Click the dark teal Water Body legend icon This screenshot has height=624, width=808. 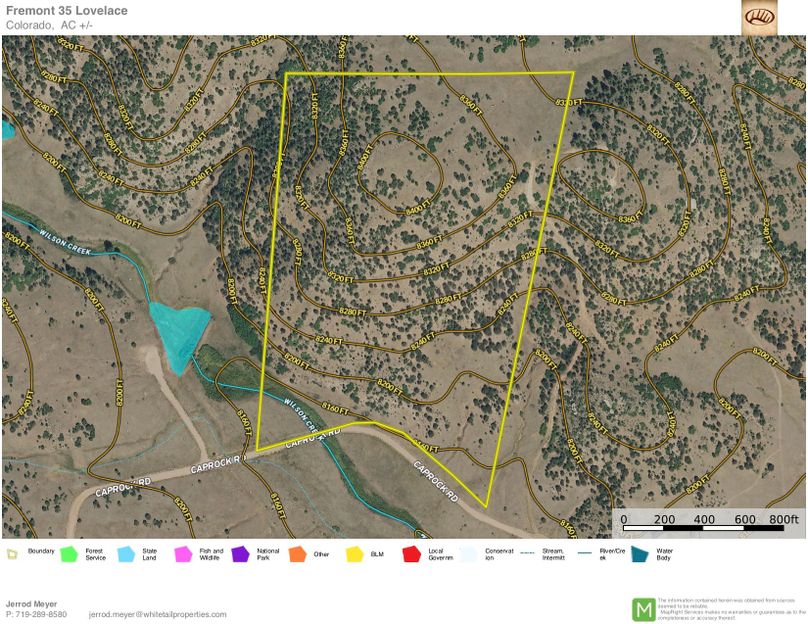click(639, 552)
